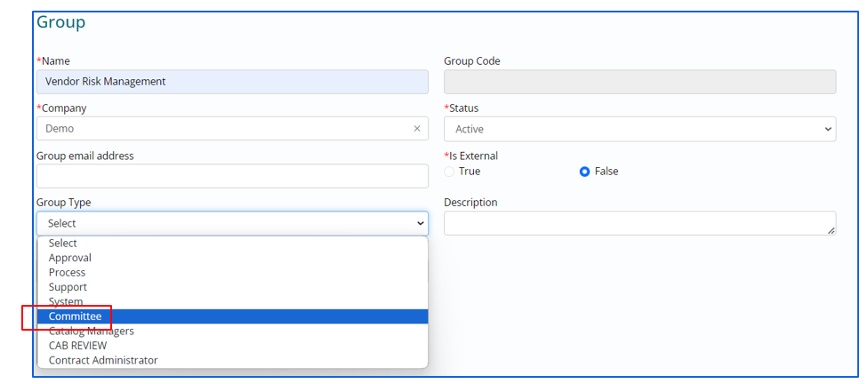This screenshot has height=384, width=868.
Task: Open the Status dropdown
Action: click(x=639, y=129)
